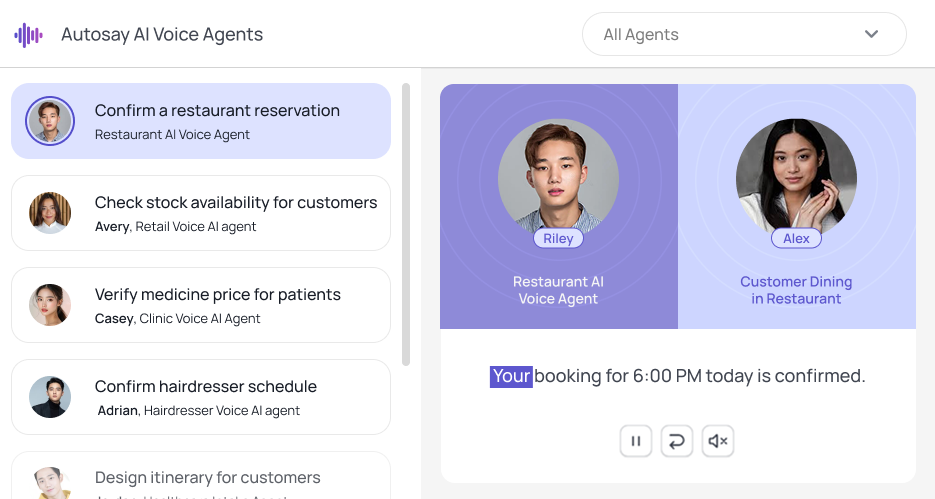Replay the conversation with the loop icon
Screen dimensions: 935x499
click(x=677, y=441)
